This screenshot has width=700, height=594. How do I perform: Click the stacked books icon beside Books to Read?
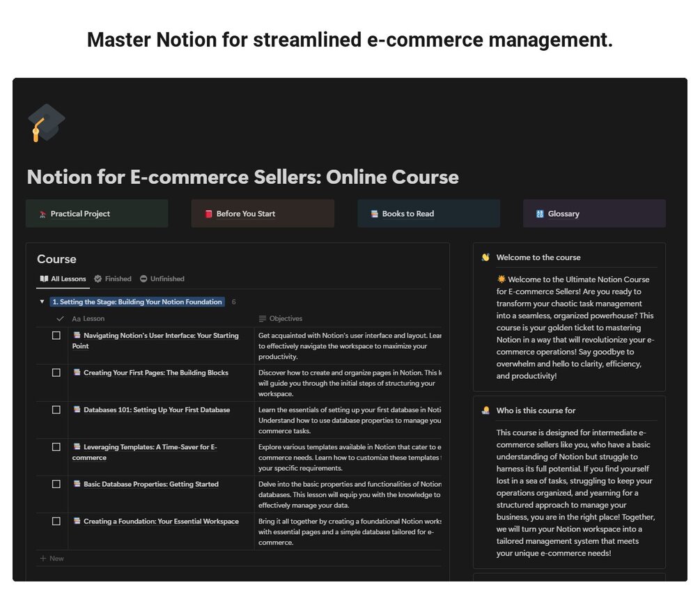(375, 214)
